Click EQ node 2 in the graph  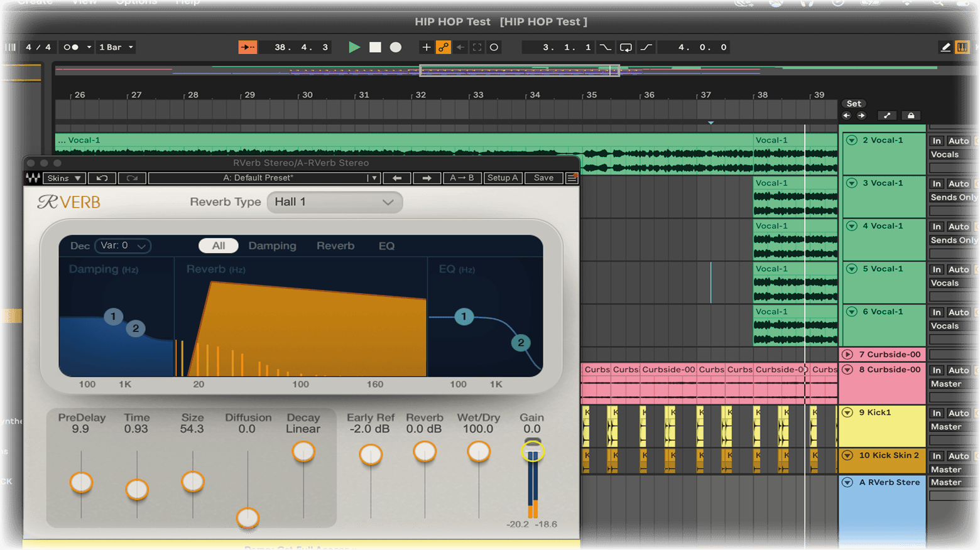[x=520, y=343]
